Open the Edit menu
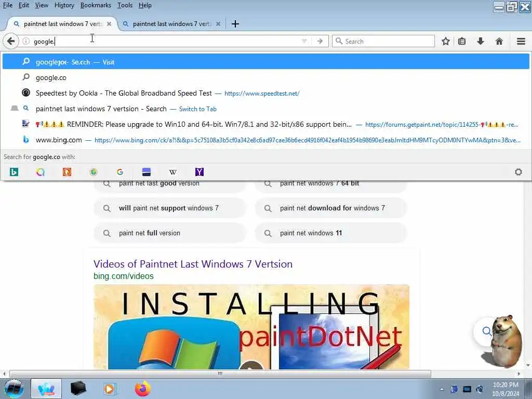This screenshot has height=399, width=532. click(x=24, y=5)
